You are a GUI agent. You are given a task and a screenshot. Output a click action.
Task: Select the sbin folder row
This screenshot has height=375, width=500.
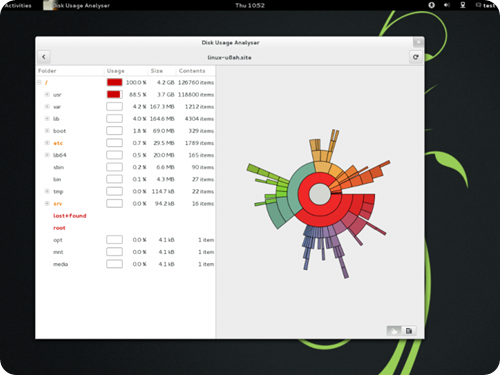tap(125, 167)
